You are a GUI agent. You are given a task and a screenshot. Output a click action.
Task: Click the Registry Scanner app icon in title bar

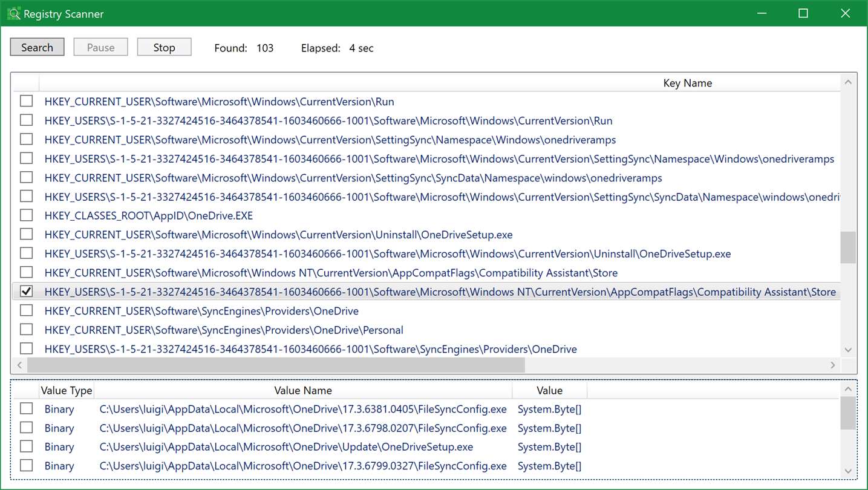click(x=13, y=13)
